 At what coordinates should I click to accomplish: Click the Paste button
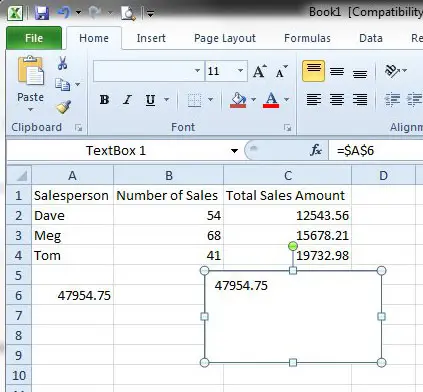[30, 84]
